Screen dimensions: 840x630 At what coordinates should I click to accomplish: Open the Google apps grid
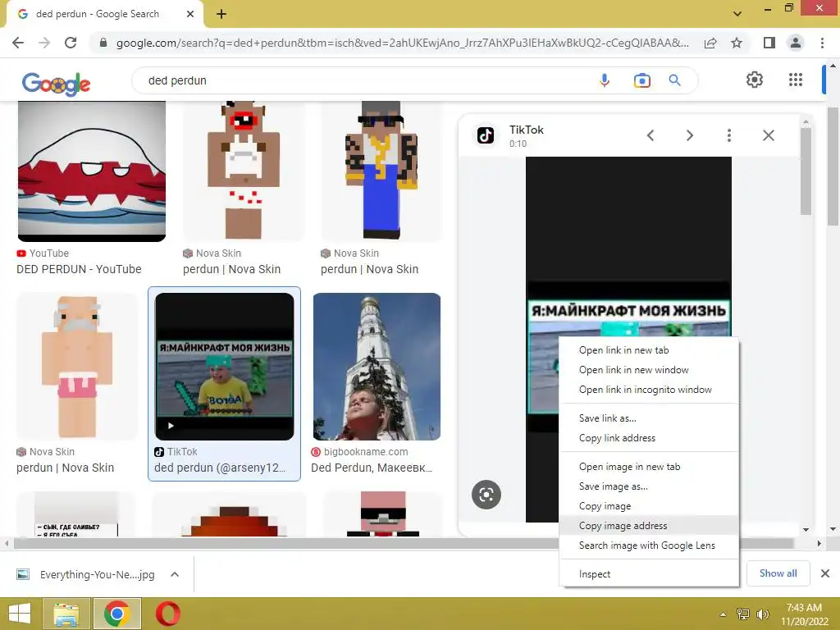(x=796, y=80)
